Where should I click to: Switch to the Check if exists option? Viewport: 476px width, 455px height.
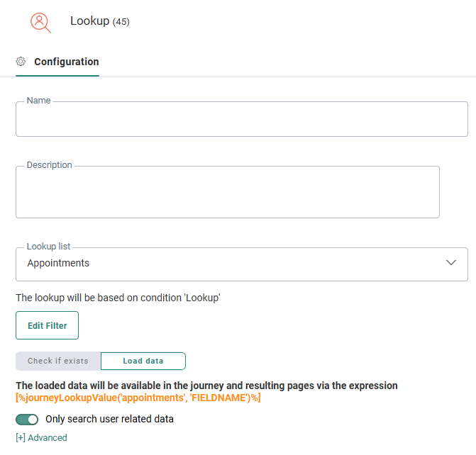(x=58, y=361)
